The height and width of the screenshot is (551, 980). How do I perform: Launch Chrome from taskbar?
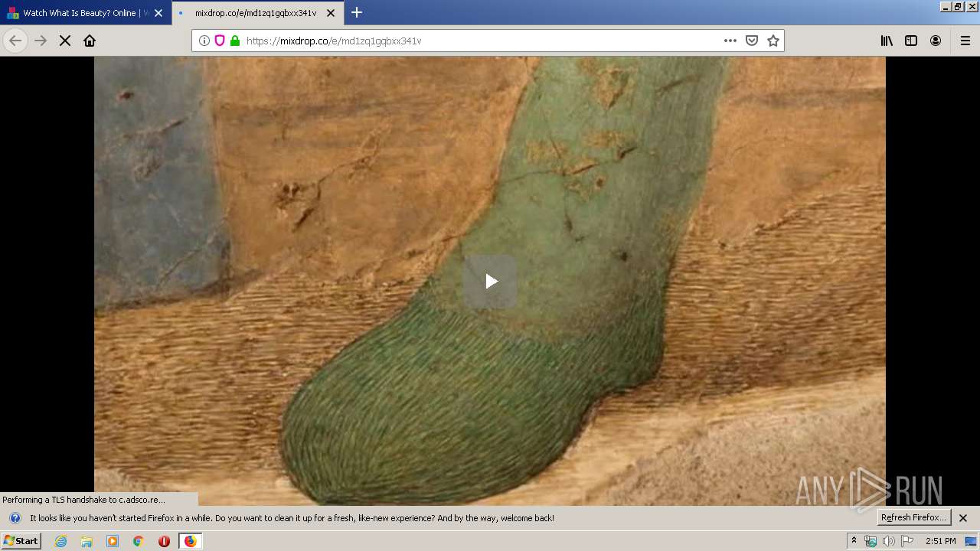click(138, 541)
